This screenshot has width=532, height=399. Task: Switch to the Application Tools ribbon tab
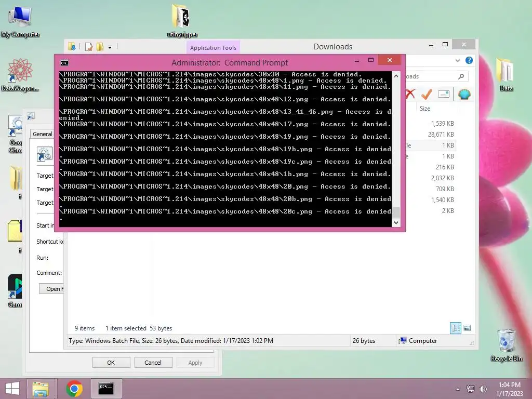213,48
